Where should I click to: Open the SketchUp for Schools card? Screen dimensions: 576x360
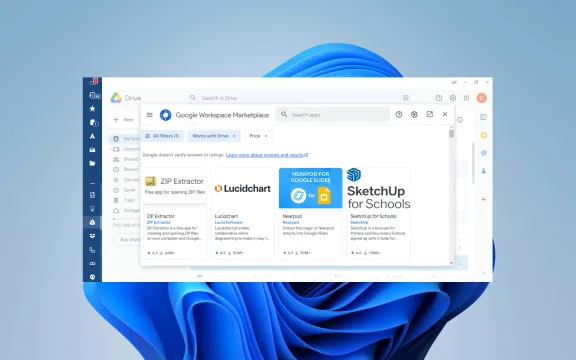pos(378,213)
